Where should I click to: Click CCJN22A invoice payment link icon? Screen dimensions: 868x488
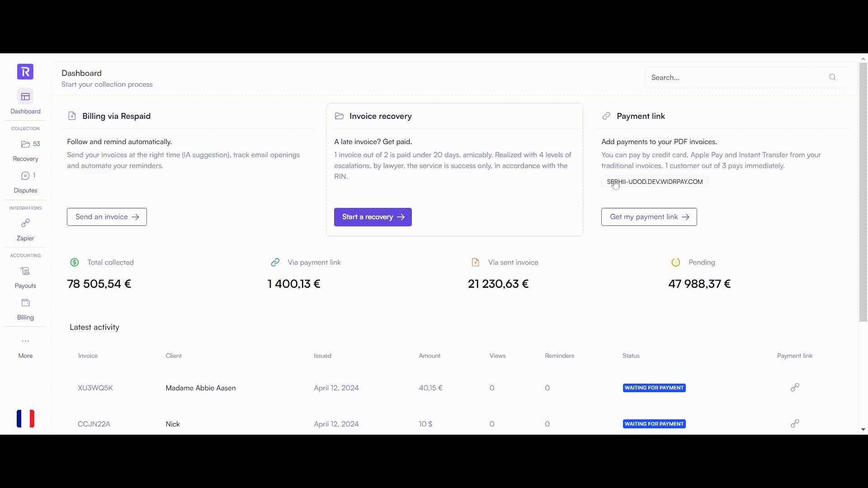click(794, 424)
